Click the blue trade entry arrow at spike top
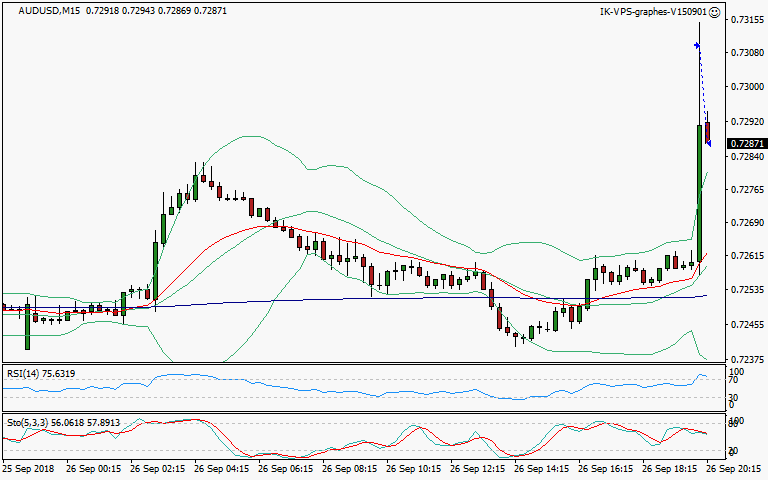Screen dimensions: 768x480 pos(696,46)
